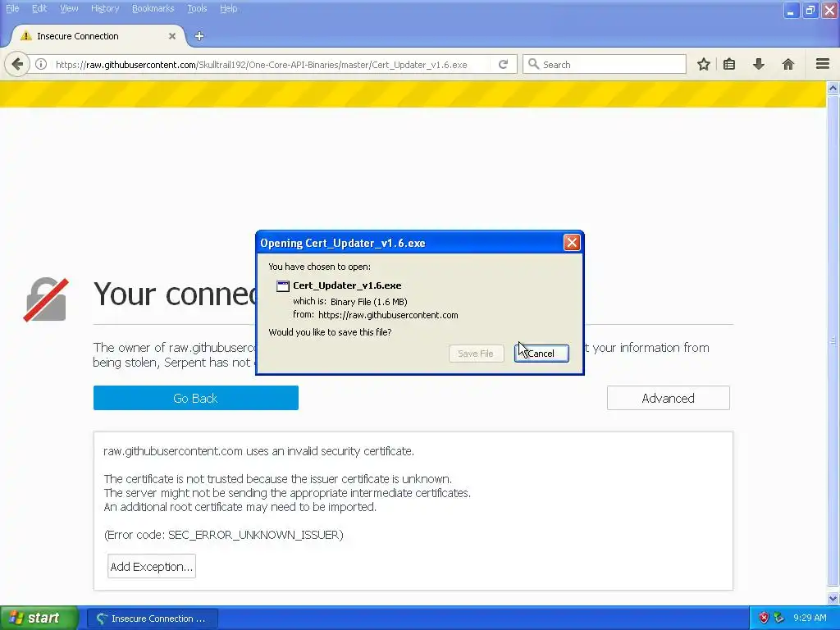Click the network tray icon
Image resolution: width=840 pixels, height=630 pixels.
(x=779, y=618)
